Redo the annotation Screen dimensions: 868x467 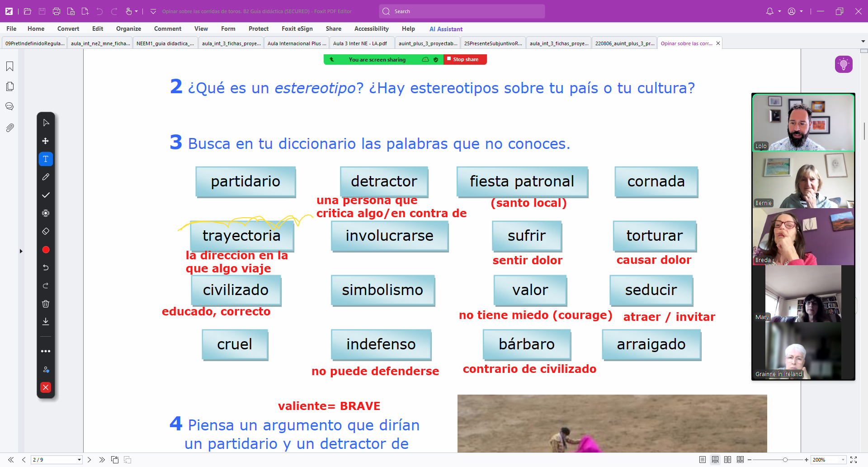click(x=46, y=286)
